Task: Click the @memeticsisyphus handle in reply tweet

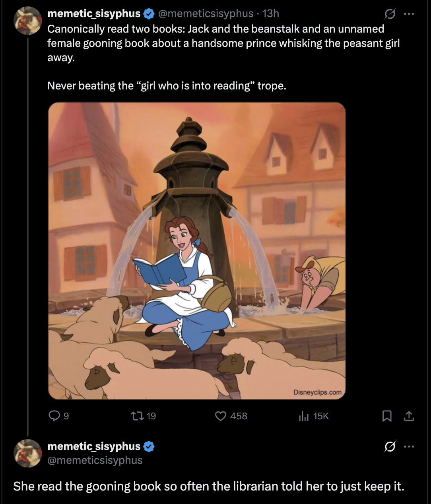Action: (95, 460)
